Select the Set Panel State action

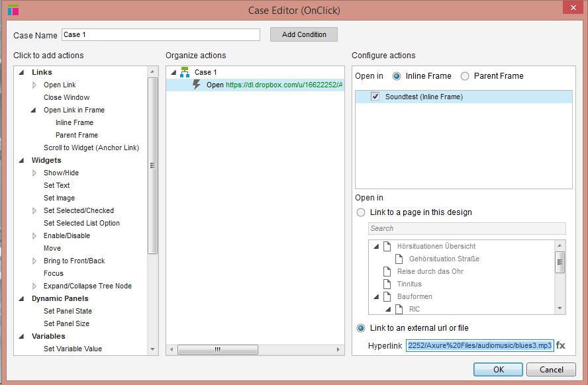click(x=68, y=311)
